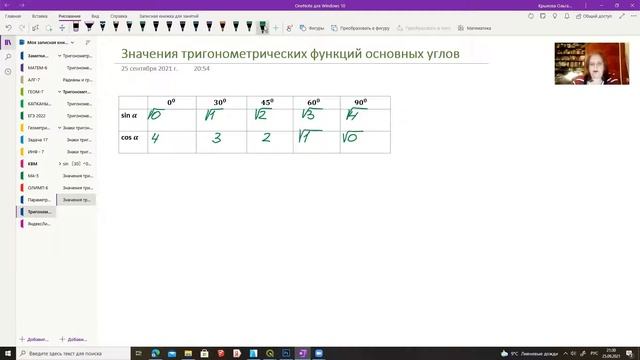Select the wide black highlighter pen
The width and height of the screenshot is (640, 360).
pos(89,27)
